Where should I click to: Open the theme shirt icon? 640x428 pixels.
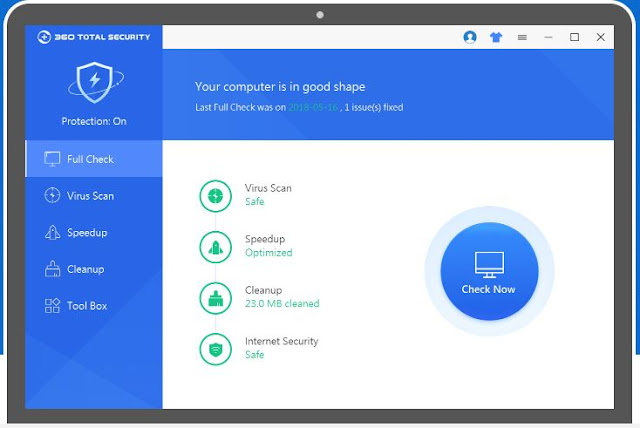pos(496,38)
